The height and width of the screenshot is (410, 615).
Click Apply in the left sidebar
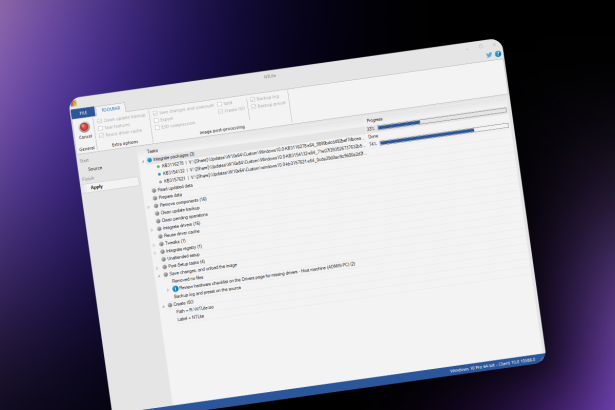(x=97, y=187)
